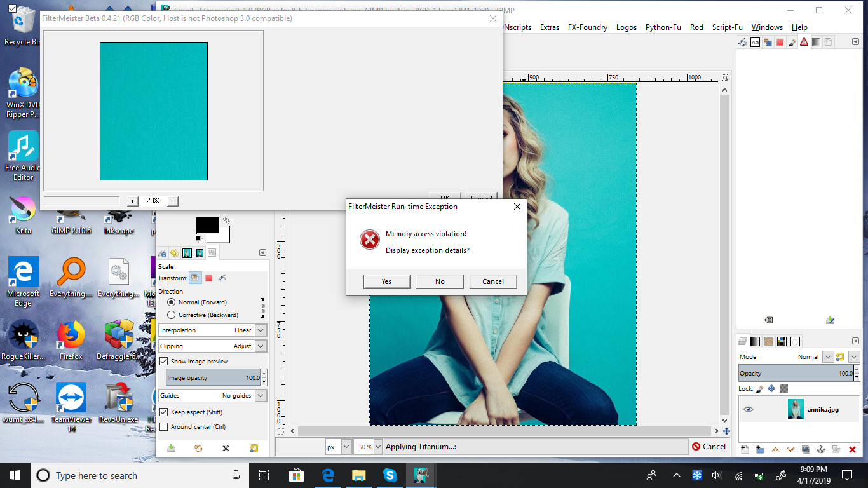This screenshot has width=868, height=488.
Task: Select the selection transform mode icon
Action: pyautogui.click(x=208, y=278)
